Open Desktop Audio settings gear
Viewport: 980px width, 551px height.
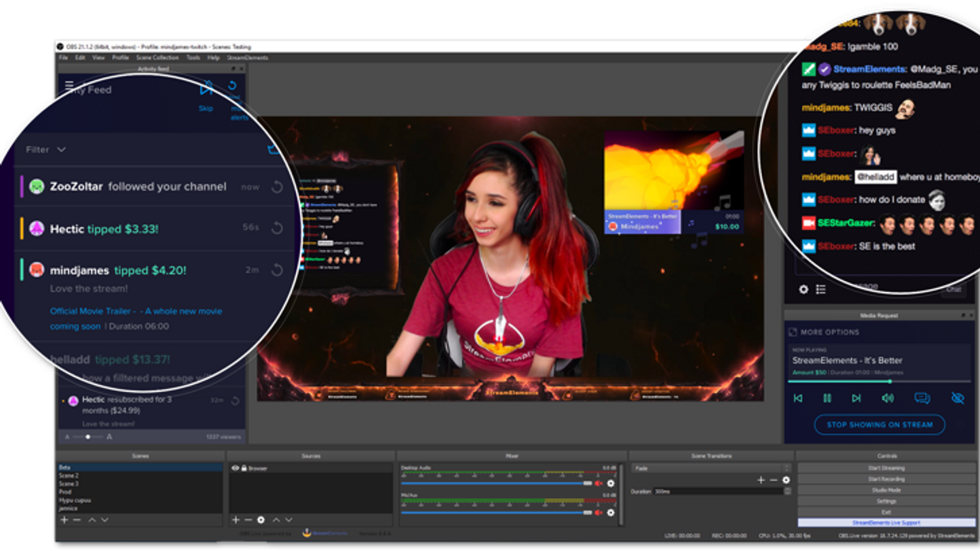point(610,483)
